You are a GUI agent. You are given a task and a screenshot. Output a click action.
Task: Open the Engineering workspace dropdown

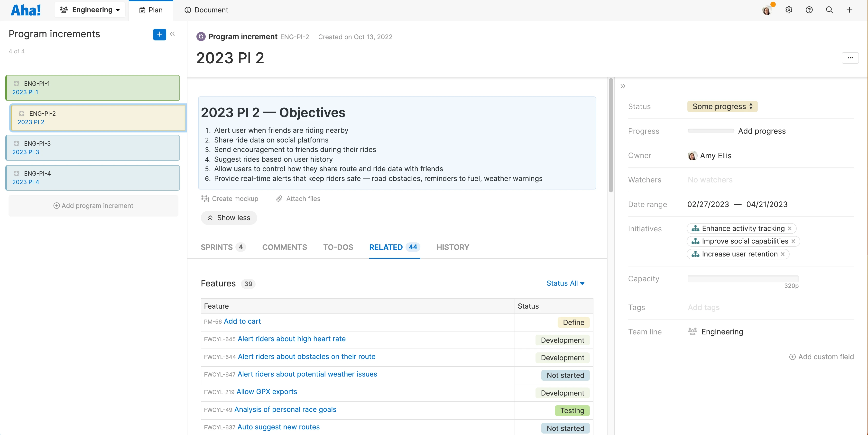tap(90, 9)
